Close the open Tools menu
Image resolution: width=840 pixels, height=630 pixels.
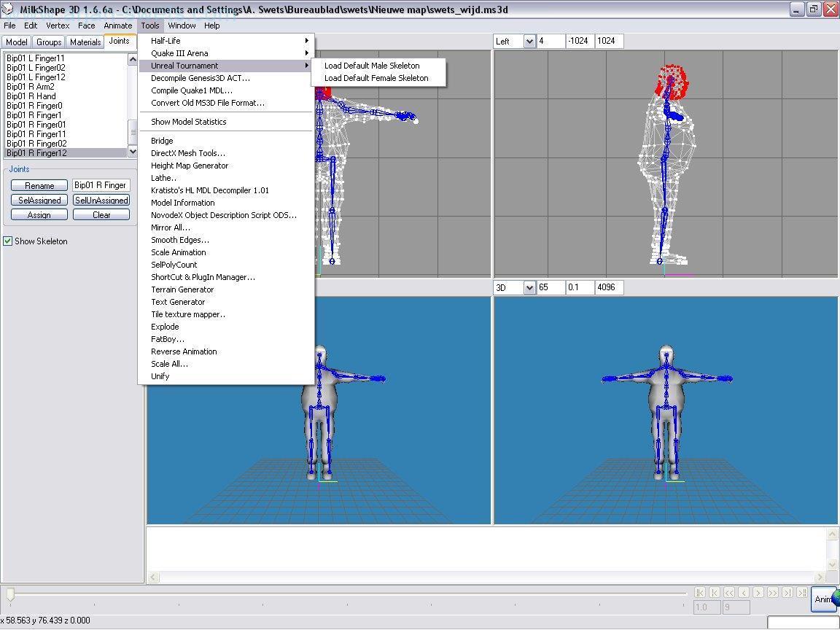[x=150, y=26]
